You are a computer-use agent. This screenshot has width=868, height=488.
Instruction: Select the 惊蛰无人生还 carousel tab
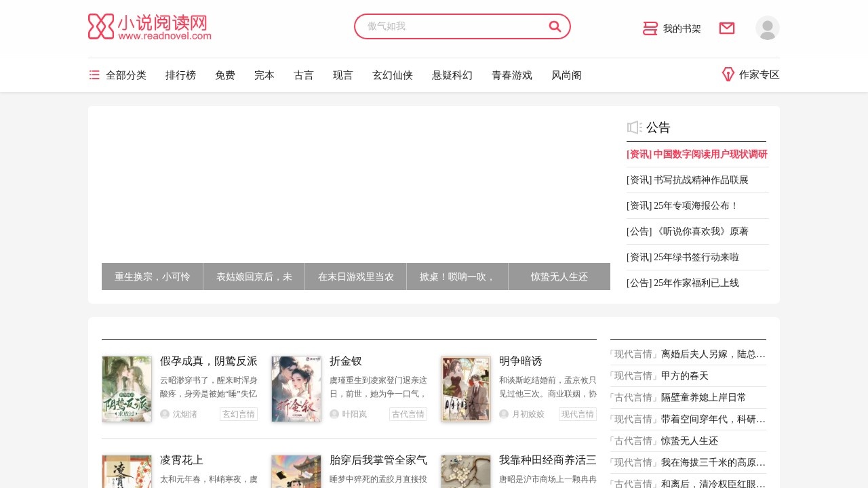pos(559,277)
